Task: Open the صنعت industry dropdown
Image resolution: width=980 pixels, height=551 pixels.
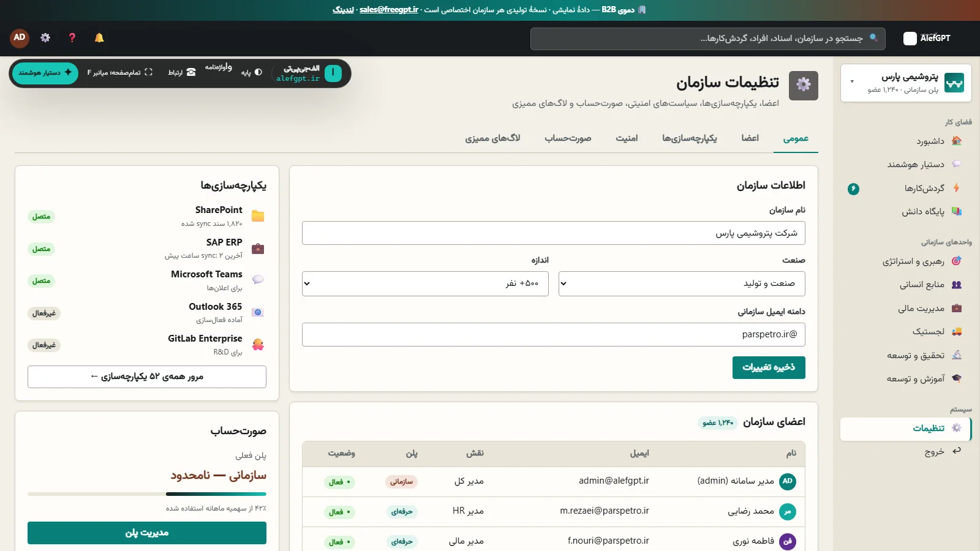Action: point(682,283)
